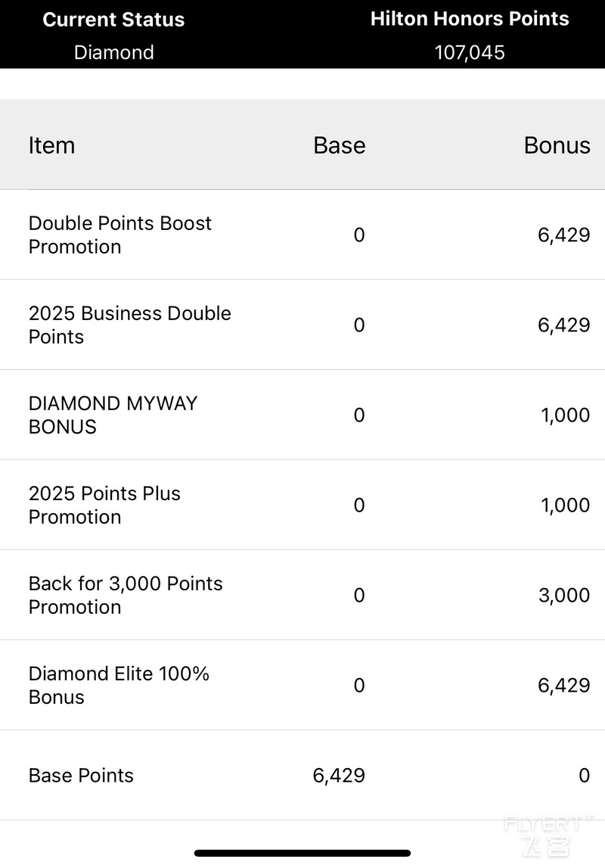The image size is (605, 868).
Task: Select the DIAMOND MYWAY BONUS entry
Action: [x=302, y=415]
